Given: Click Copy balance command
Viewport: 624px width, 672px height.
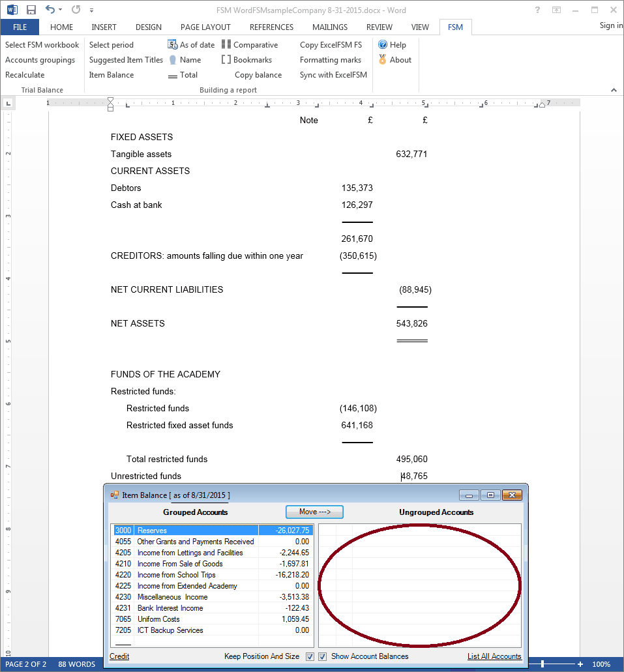Looking at the screenshot, I should pos(258,74).
